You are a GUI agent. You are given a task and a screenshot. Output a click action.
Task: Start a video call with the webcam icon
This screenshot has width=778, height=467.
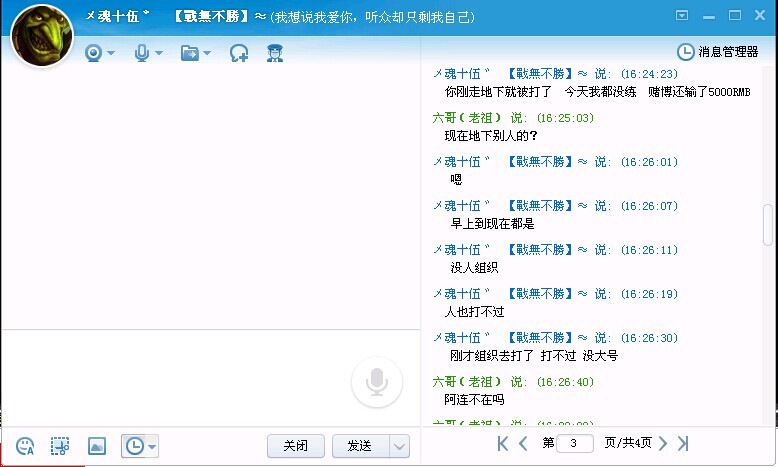click(94, 53)
